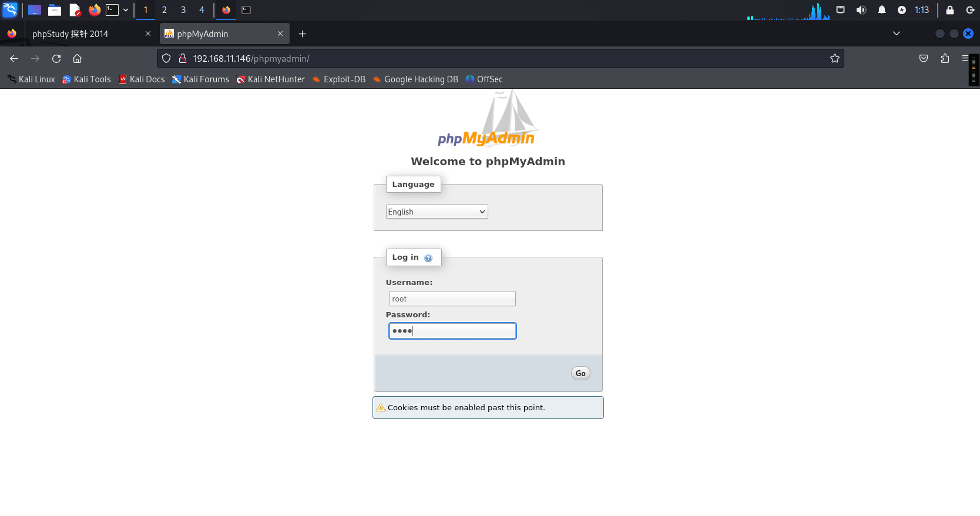Open the Kali Tools bookmark
The width and height of the screenshot is (980, 516).
click(x=86, y=79)
